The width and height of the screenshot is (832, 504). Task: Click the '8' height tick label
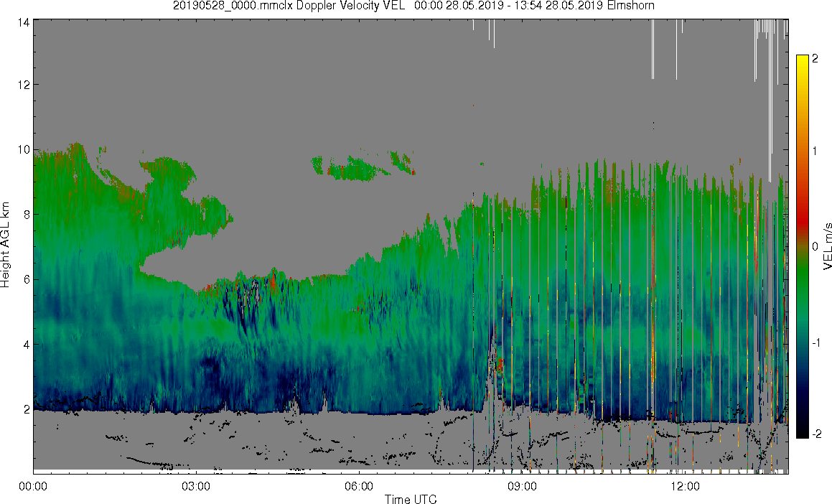26,215
